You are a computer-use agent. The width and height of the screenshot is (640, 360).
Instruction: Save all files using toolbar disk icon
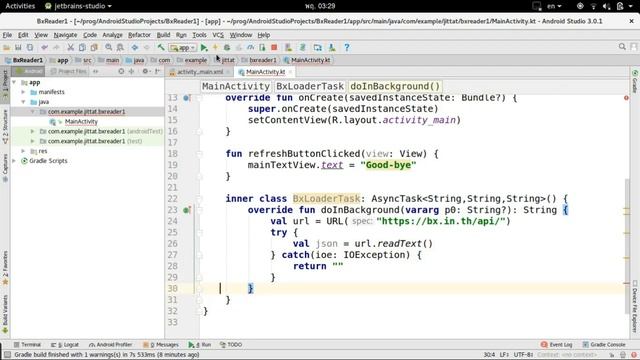click(18, 48)
